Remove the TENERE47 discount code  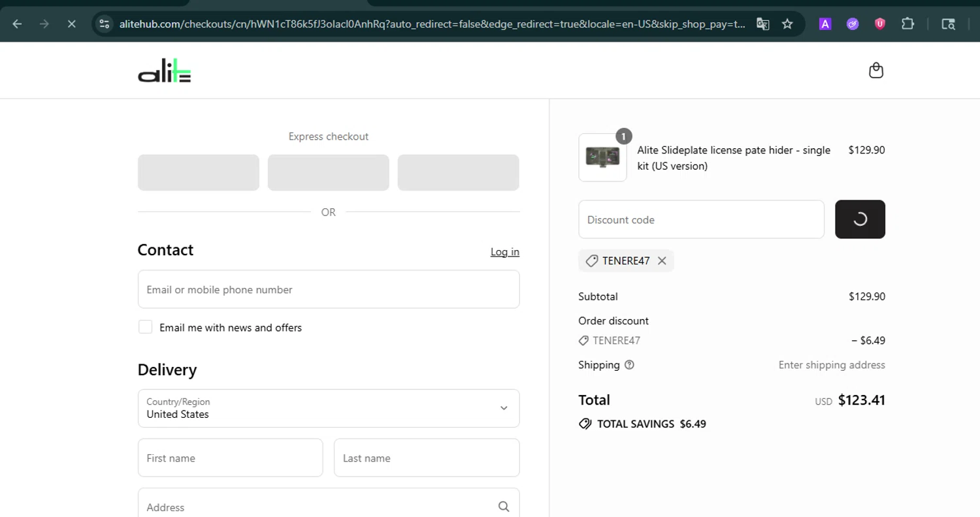[662, 260]
